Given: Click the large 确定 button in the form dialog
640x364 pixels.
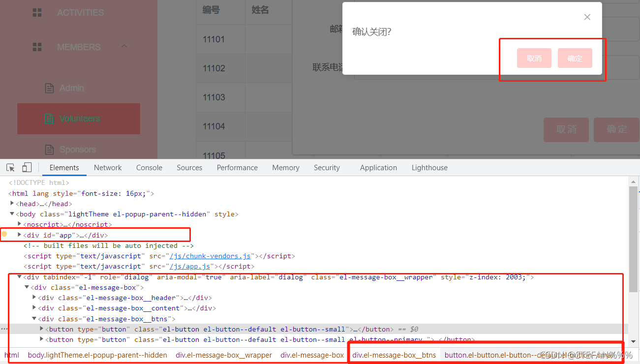Looking at the screenshot, I should (x=616, y=129).
